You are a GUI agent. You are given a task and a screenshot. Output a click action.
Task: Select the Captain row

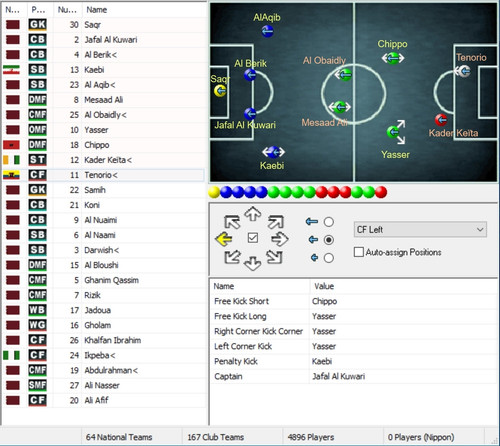(354, 376)
